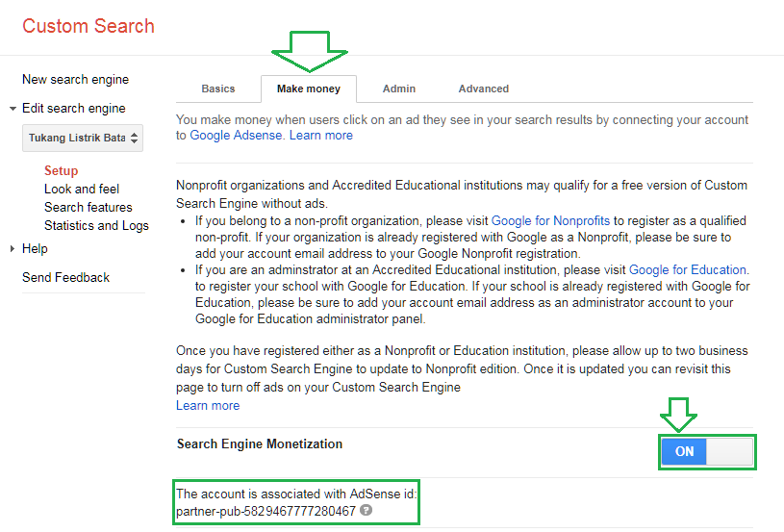Expand the Help section arrow

point(13,249)
